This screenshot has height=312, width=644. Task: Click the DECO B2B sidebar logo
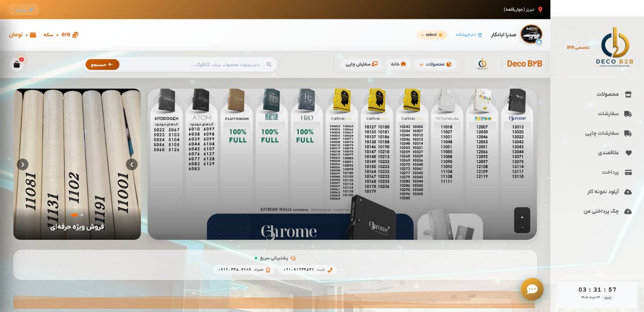(614, 47)
